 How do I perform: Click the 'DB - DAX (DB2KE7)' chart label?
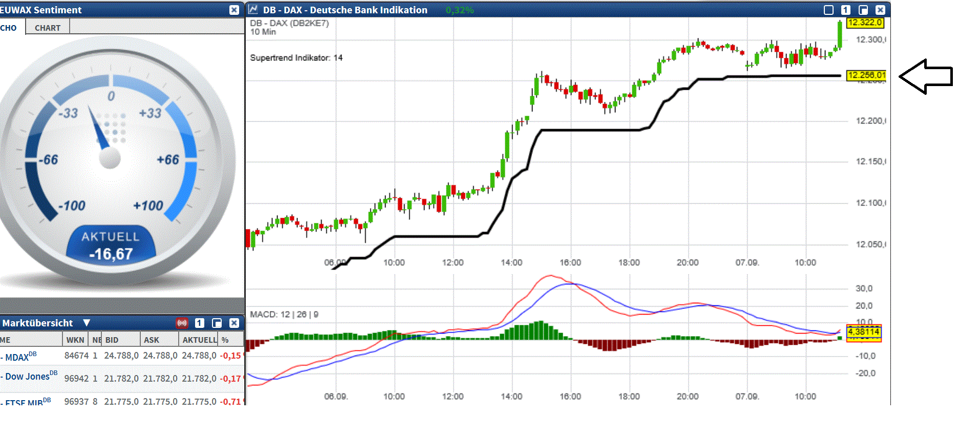289,23
